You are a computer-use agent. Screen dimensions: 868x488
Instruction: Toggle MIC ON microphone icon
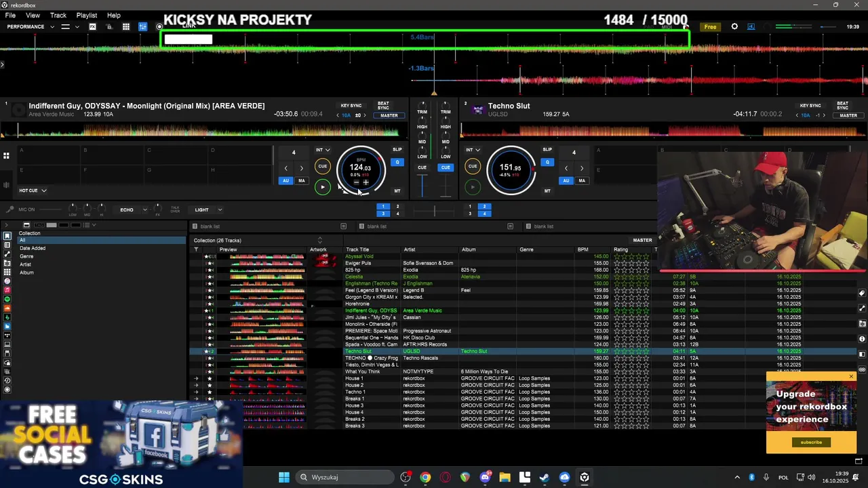[x=9, y=210]
